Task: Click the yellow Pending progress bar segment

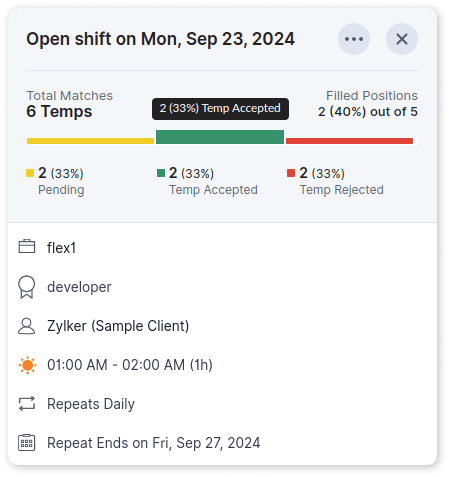Action: click(x=90, y=141)
